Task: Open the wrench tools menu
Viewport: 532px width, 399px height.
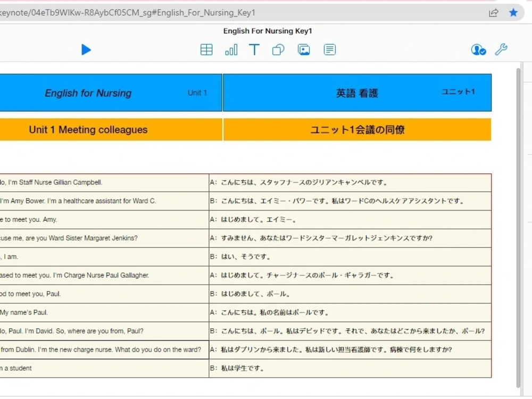Action: coord(501,49)
